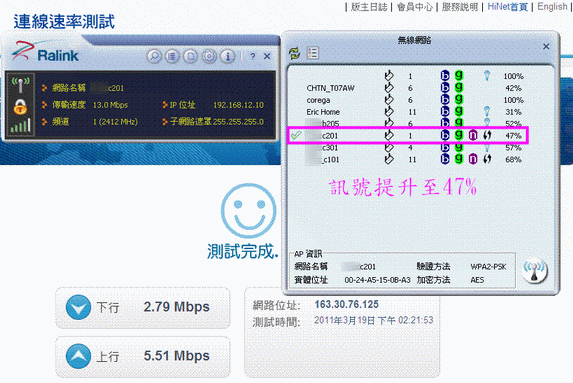Image resolution: width=573 pixels, height=383 pixels.
Task: Open the question mark help in Ralink
Action: 253,56
